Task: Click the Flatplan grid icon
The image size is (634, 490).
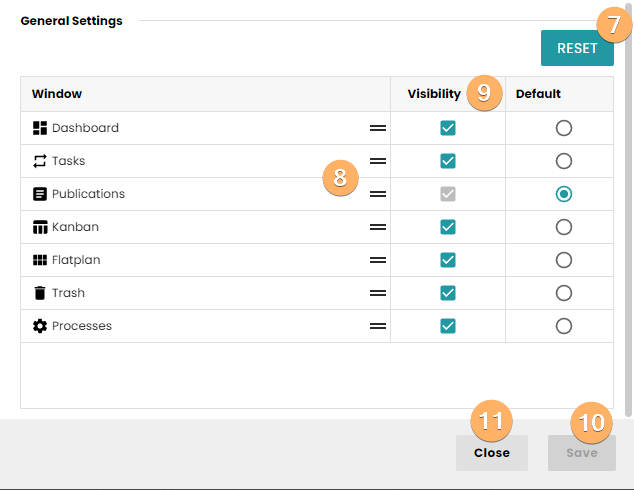Action: [40, 260]
